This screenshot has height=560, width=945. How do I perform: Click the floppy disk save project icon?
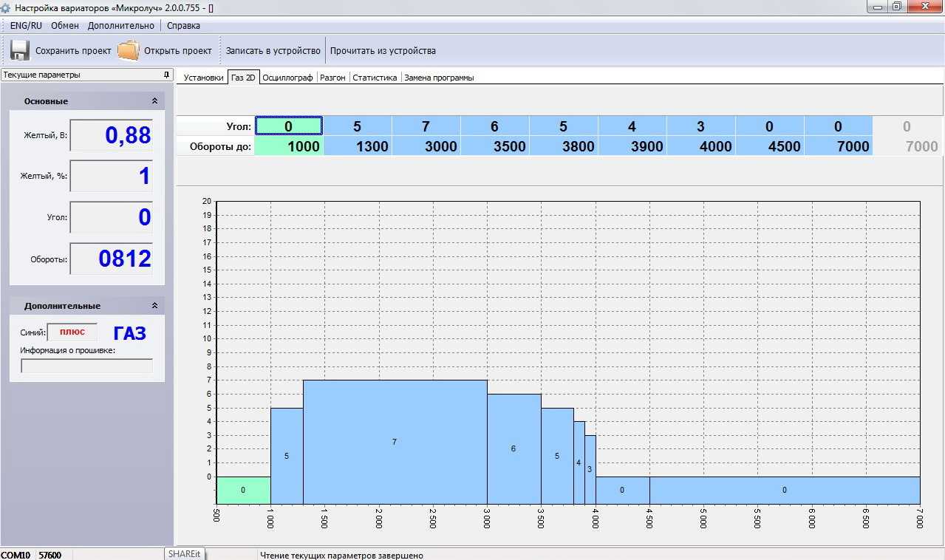[20, 50]
